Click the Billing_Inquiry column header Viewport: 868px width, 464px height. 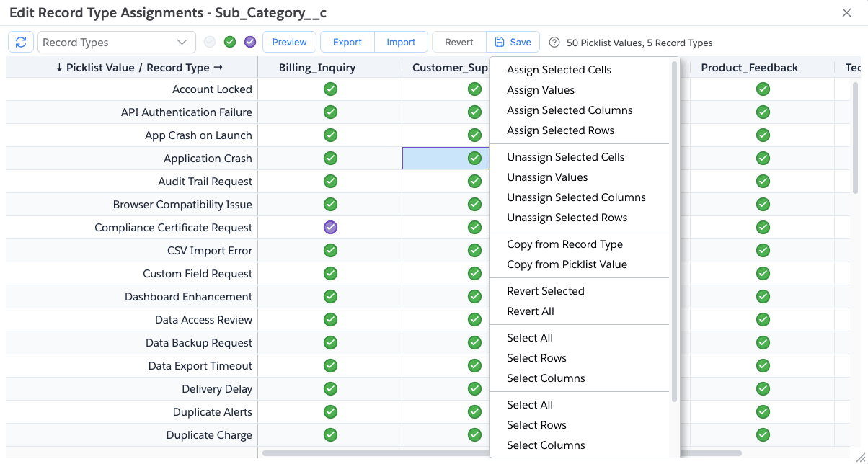click(x=329, y=68)
